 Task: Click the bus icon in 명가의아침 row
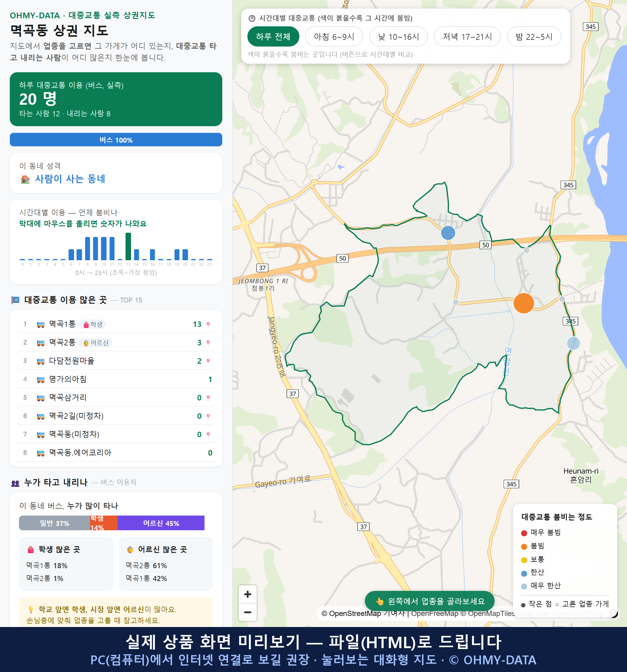click(x=40, y=380)
